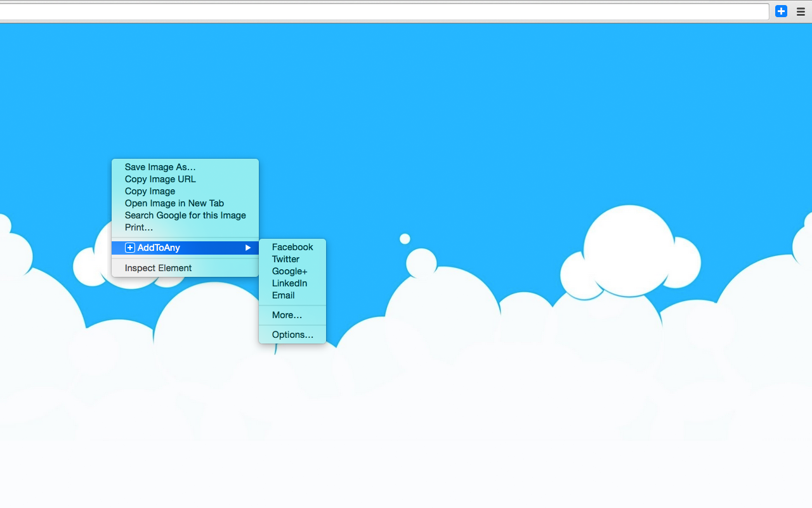The height and width of the screenshot is (508, 812).
Task: Open the image in a new tab
Action: point(174,203)
